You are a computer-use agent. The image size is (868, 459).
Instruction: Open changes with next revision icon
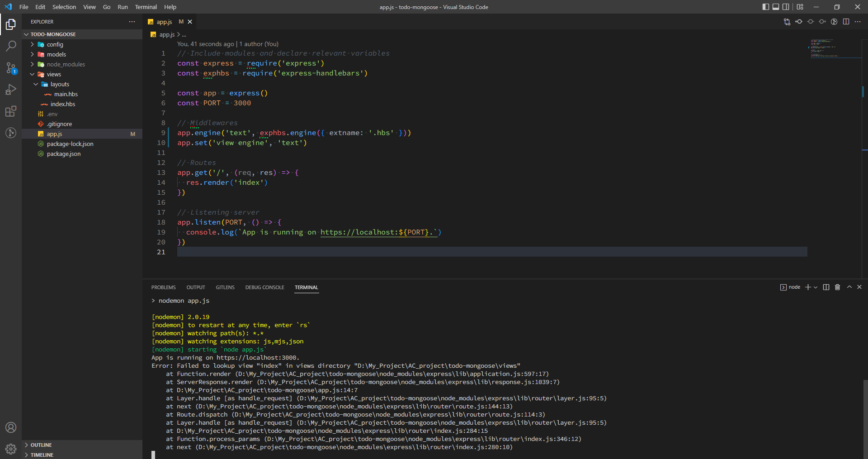click(822, 22)
